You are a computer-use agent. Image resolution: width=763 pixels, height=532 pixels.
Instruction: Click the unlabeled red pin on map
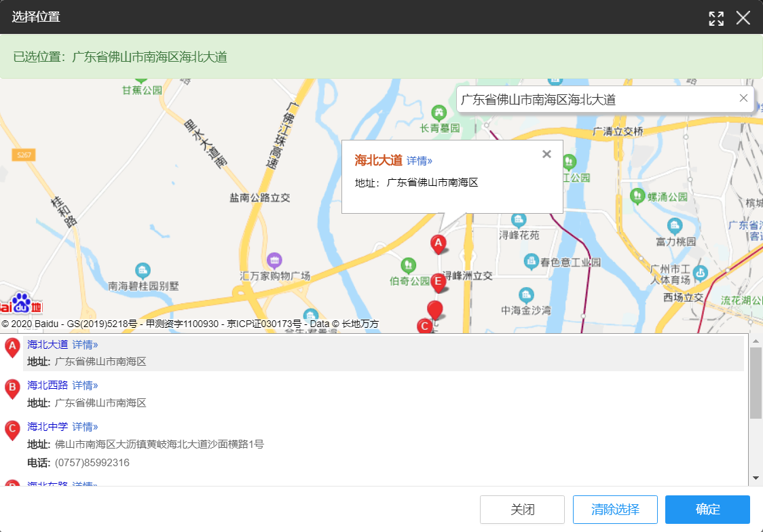pyautogui.click(x=434, y=309)
